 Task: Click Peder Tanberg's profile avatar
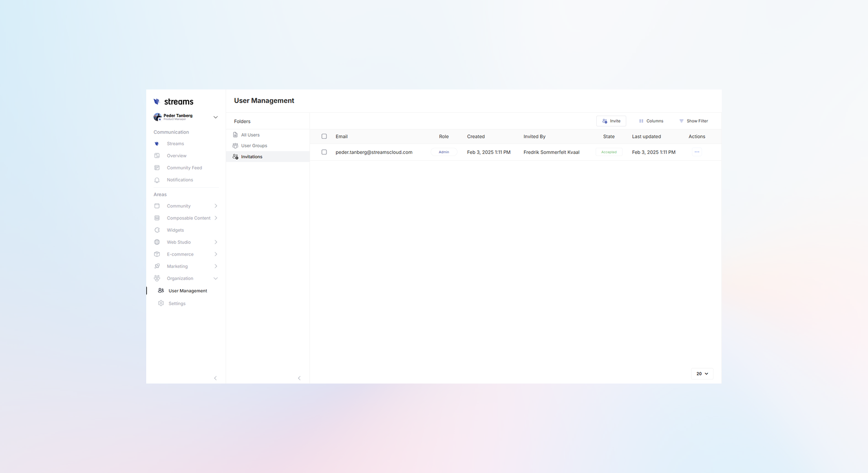click(x=158, y=117)
